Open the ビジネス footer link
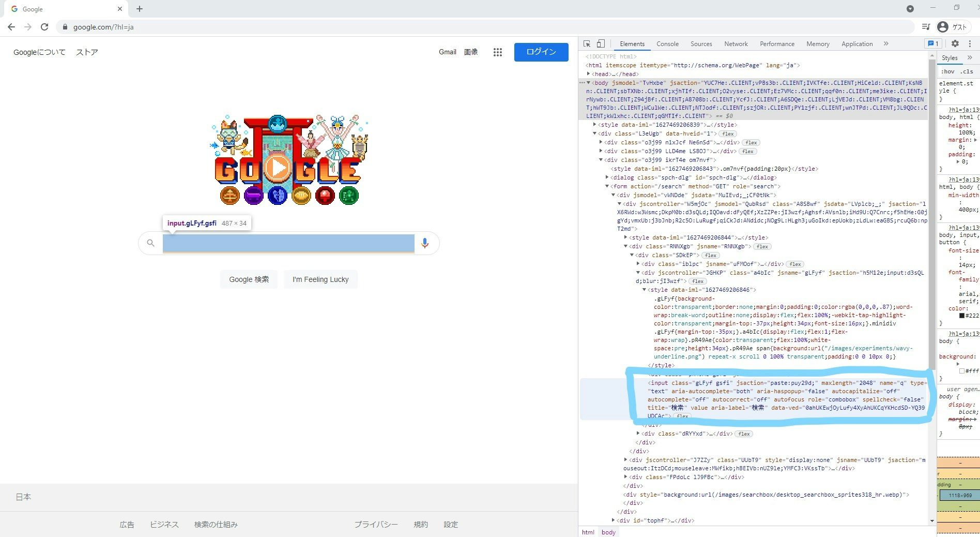Viewport: 980px width, 537px height. click(x=164, y=525)
